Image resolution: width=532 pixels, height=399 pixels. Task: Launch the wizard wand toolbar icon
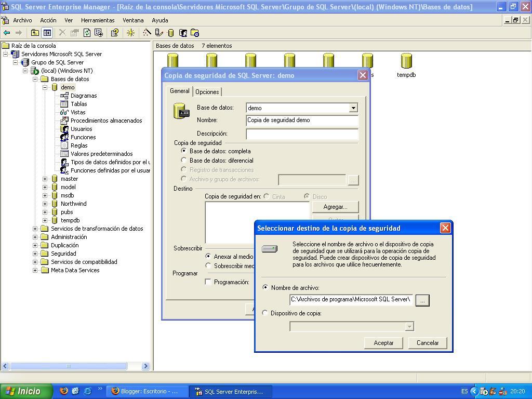click(147, 33)
